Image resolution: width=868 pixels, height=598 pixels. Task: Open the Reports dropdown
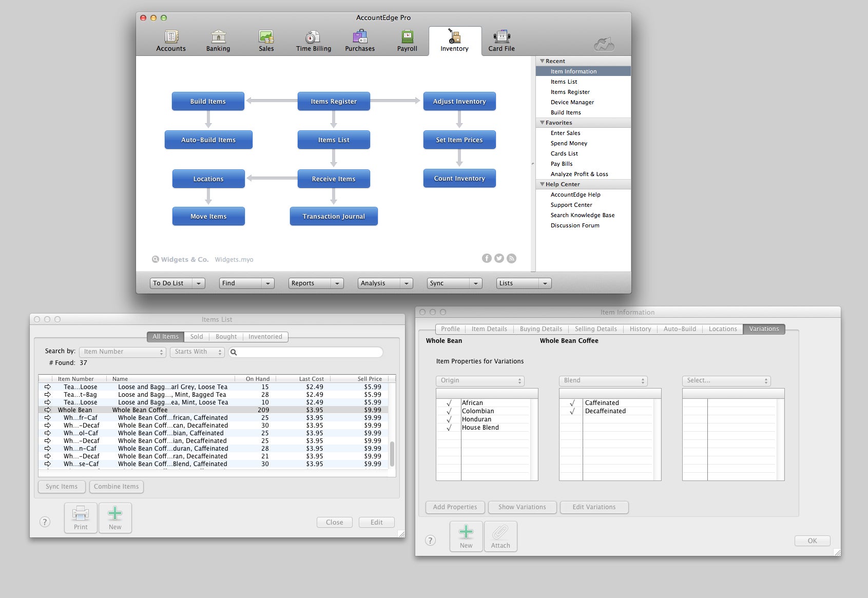coord(316,283)
